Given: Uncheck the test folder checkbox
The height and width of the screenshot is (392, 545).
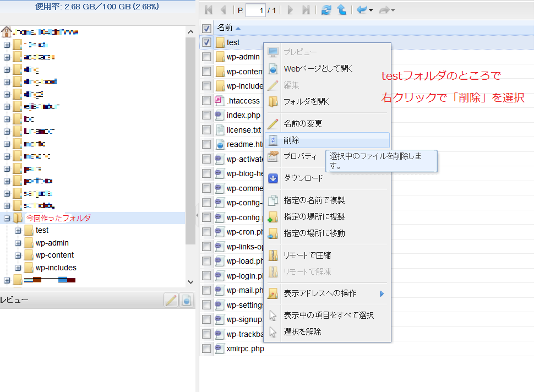Looking at the screenshot, I should pyautogui.click(x=206, y=42).
